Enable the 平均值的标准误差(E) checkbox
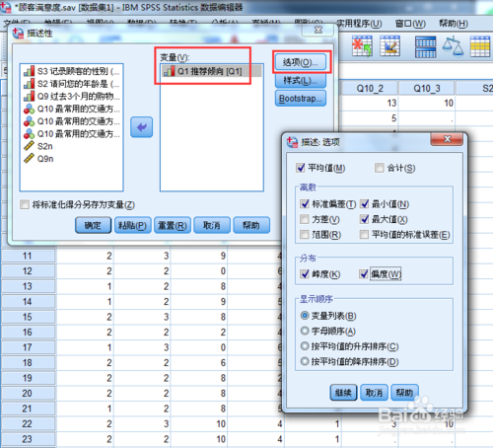Image resolution: width=493 pixels, height=448 pixels. (364, 235)
